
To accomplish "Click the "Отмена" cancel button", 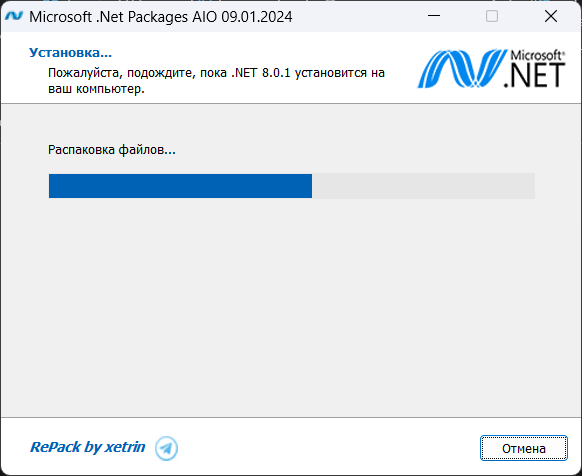I will point(524,448).
